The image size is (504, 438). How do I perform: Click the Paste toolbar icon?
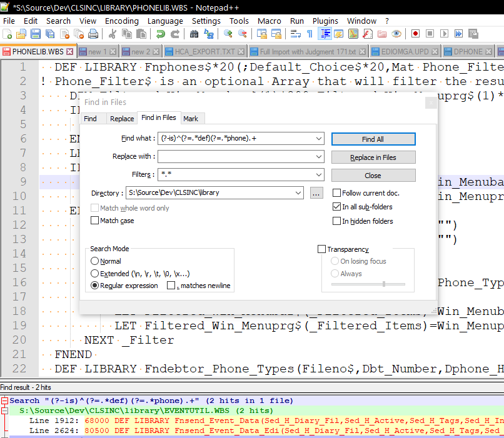point(141,34)
